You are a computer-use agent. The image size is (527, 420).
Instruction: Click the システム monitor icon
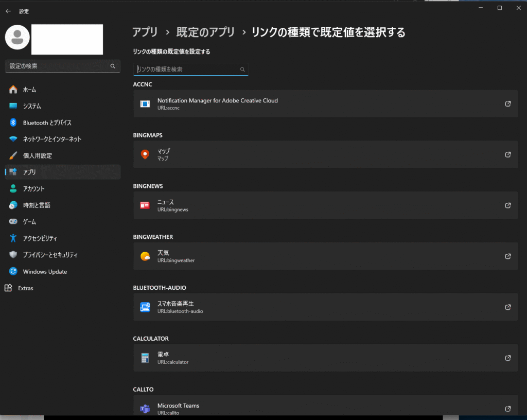13,106
